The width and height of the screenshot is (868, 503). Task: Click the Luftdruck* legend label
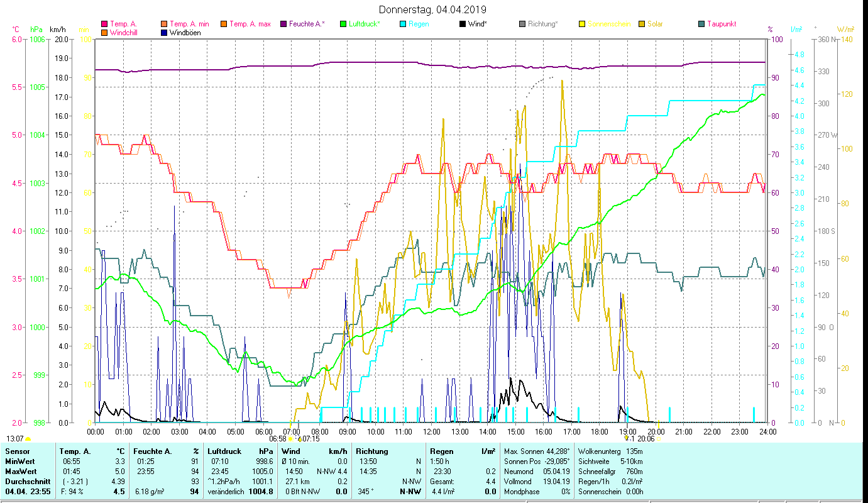coord(365,25)
